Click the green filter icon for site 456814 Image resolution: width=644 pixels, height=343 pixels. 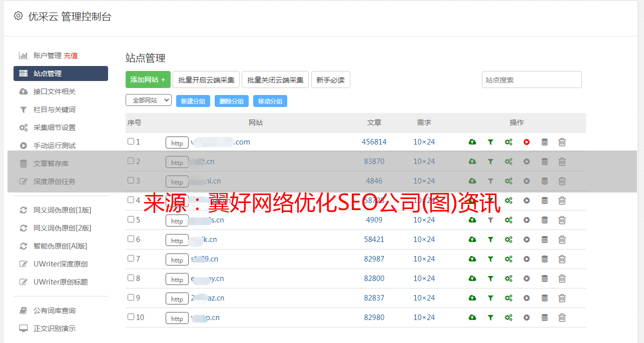490,142
